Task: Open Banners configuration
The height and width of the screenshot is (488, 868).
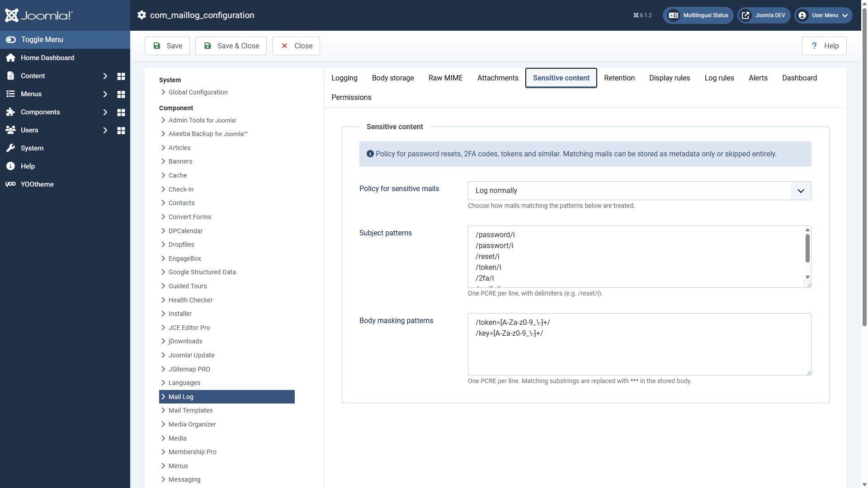Action: click(x=180, y=161)
